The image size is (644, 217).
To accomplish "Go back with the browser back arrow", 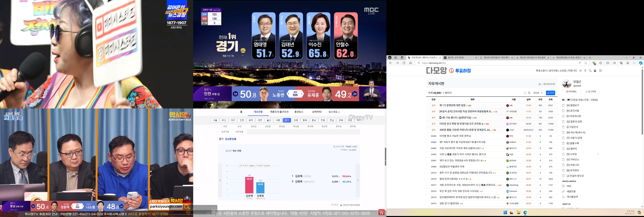I will (391, 63).
